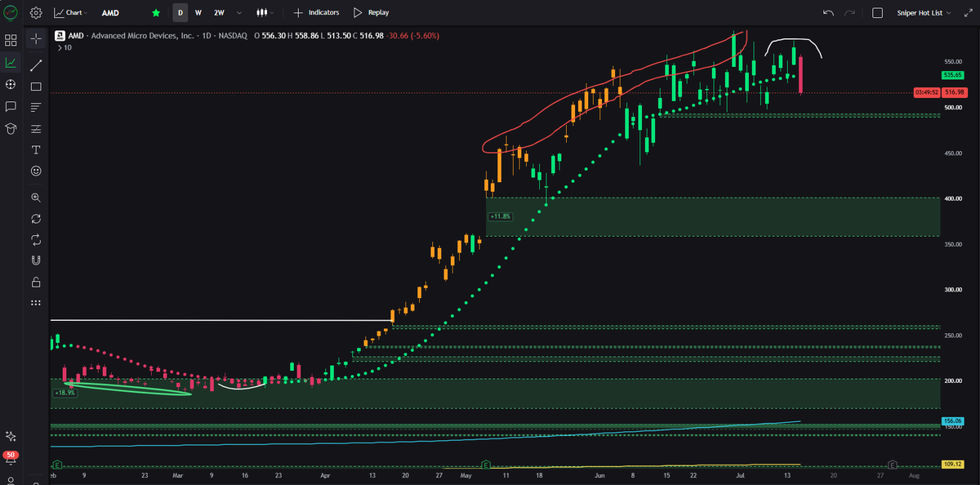Select the crosshair cursor tool
The image size is (980, 485).
36,38
